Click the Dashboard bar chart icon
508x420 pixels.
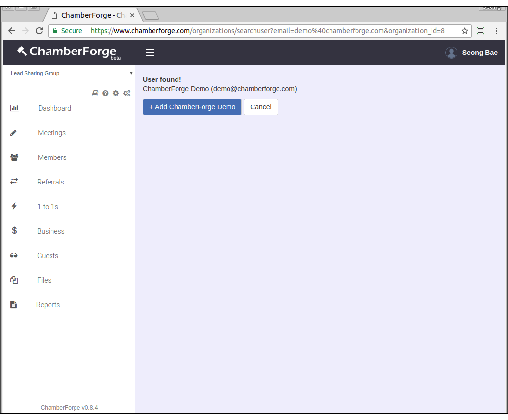tap(14, 108)
